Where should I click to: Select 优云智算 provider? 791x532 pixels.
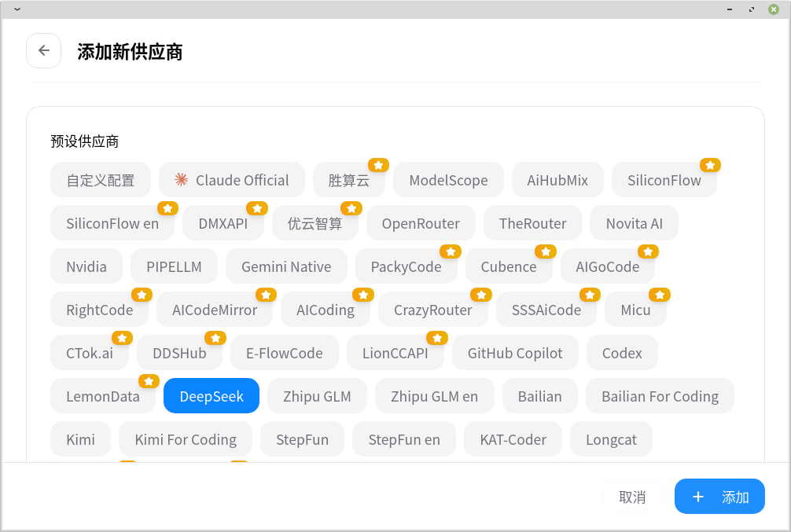tap(315, 223)
